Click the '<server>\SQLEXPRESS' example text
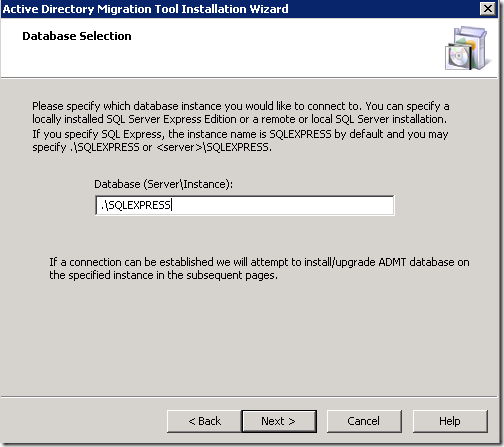 [x=214, y=147]
